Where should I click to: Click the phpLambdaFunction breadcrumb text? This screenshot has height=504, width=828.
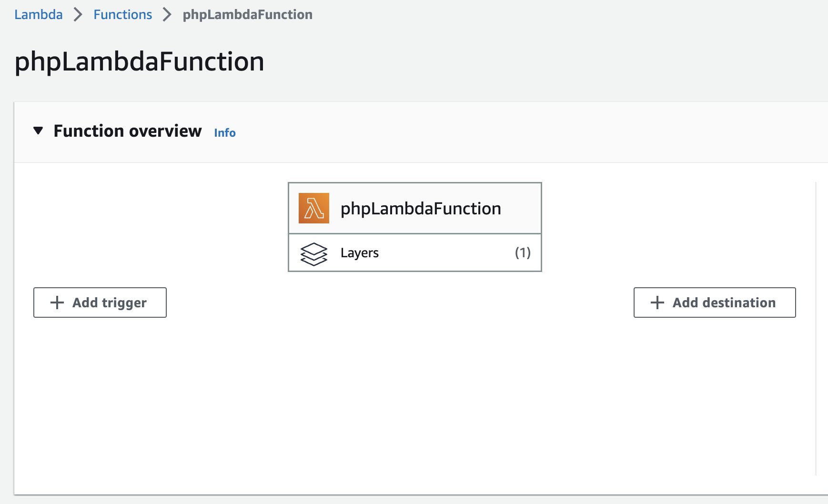point(248,15)
